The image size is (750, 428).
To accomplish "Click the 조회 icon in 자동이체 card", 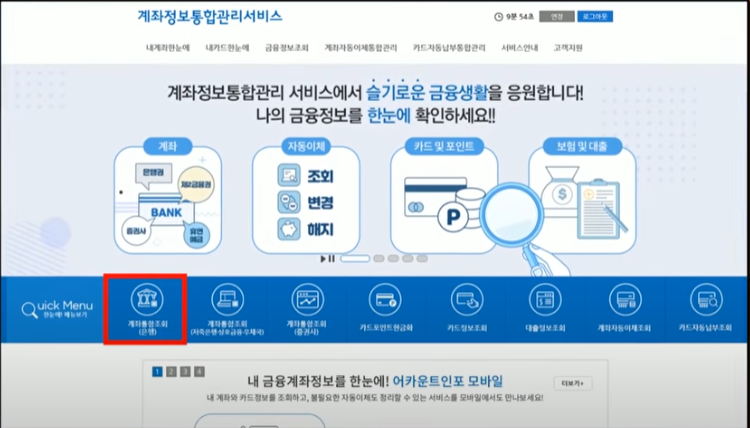I will (x=289, y=176).
